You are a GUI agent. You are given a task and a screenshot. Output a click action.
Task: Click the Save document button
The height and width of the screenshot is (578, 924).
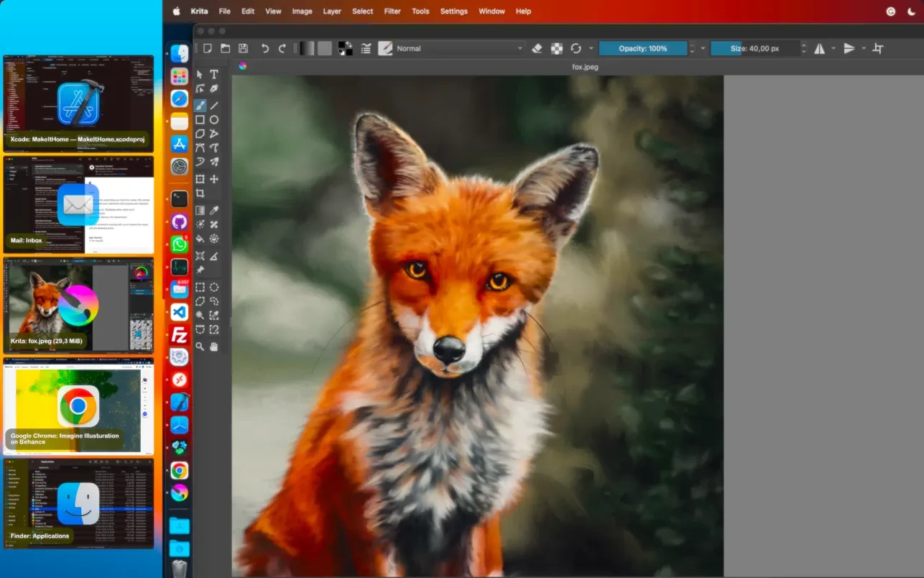[x=244, y=48]
